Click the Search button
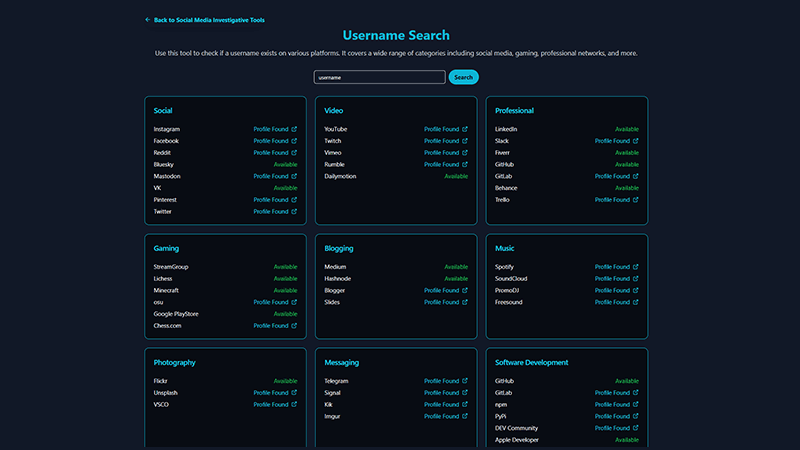The height and width of the screenshot is (450, 800). [463, 77]
